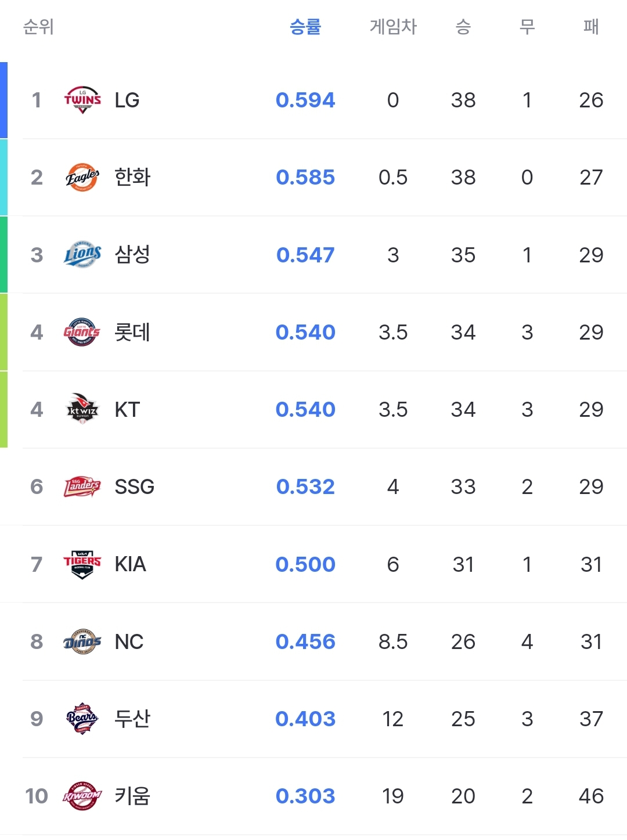Sort by the 게임차 column header
Image resolution: width=627 pixels, height=840 pixels.
pos(393,27)
